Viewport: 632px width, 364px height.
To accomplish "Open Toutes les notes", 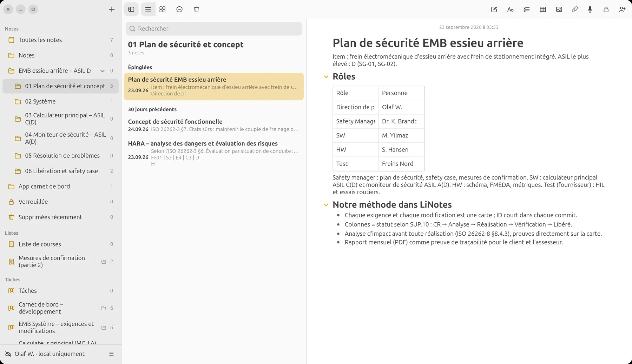I will tap(61, 40).
